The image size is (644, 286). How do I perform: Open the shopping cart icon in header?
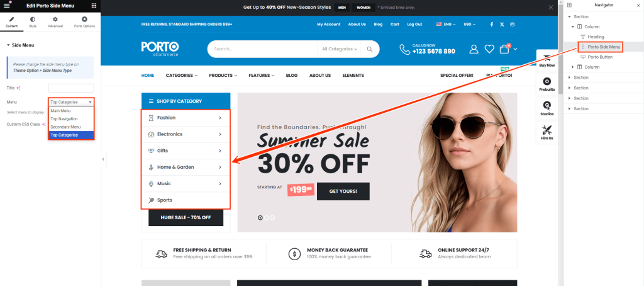pos(504,49)
